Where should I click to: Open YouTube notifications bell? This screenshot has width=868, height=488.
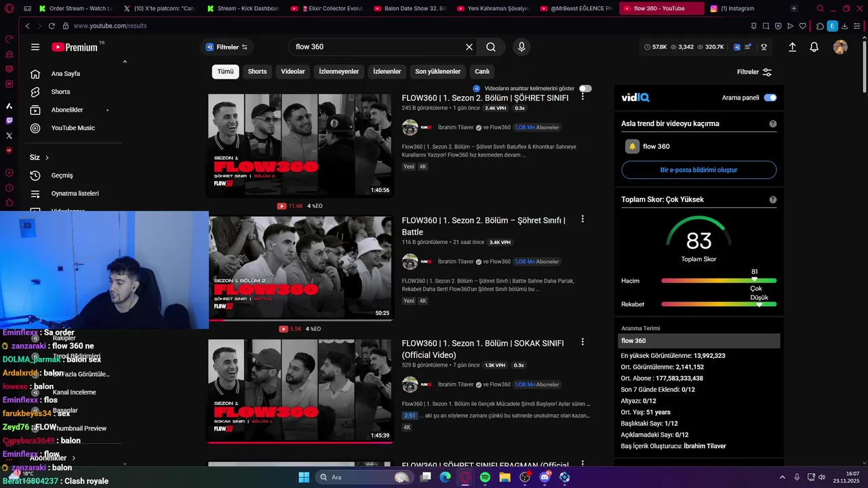[814, 47]
